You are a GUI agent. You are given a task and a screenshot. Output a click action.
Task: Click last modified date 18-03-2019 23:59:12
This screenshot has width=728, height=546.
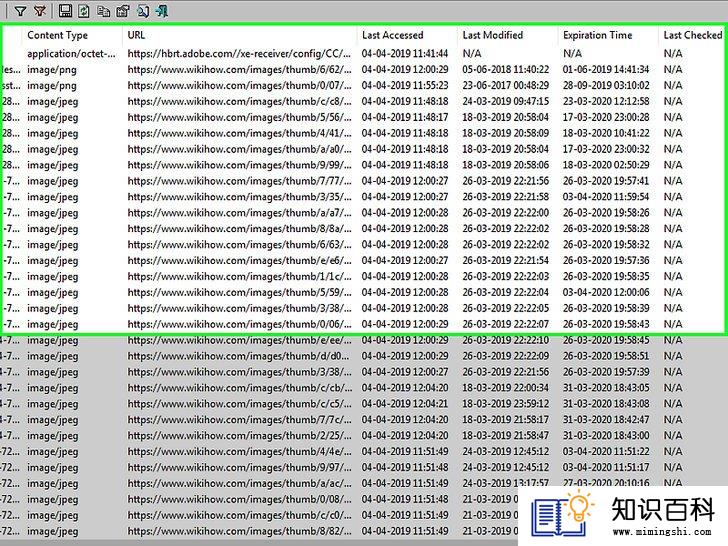[506, 403]
